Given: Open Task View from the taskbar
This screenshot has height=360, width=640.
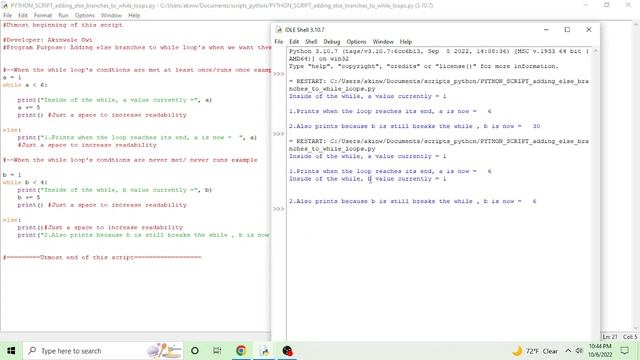Looking at the screenshot, I should click(x=217, y=351).
